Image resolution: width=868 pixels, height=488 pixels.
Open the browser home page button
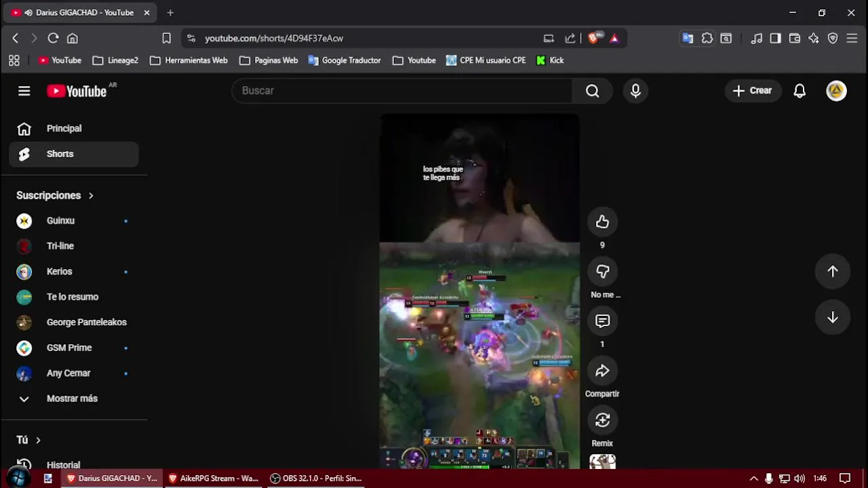click(73, 39)
